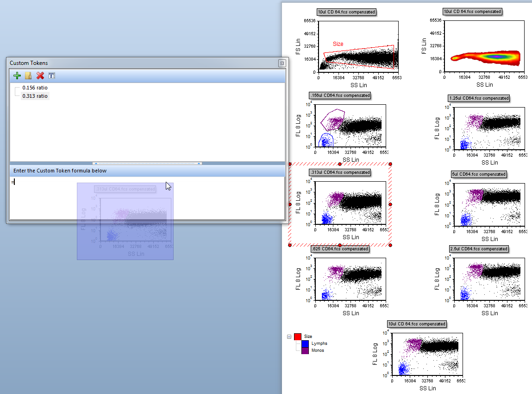The width and height of the screenshot is (532, 394).
Task: Click the density plot of 10ul CD 64
Action: click(483, 47)
